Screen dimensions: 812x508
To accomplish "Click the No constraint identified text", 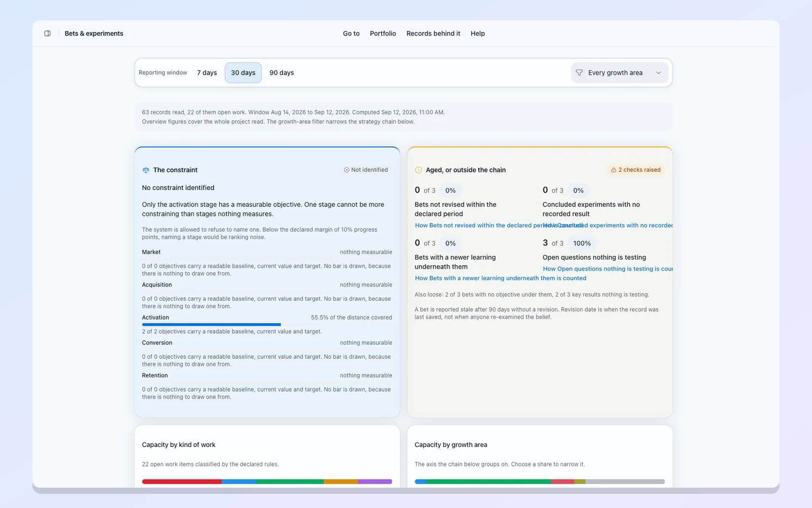I will 178,188.
